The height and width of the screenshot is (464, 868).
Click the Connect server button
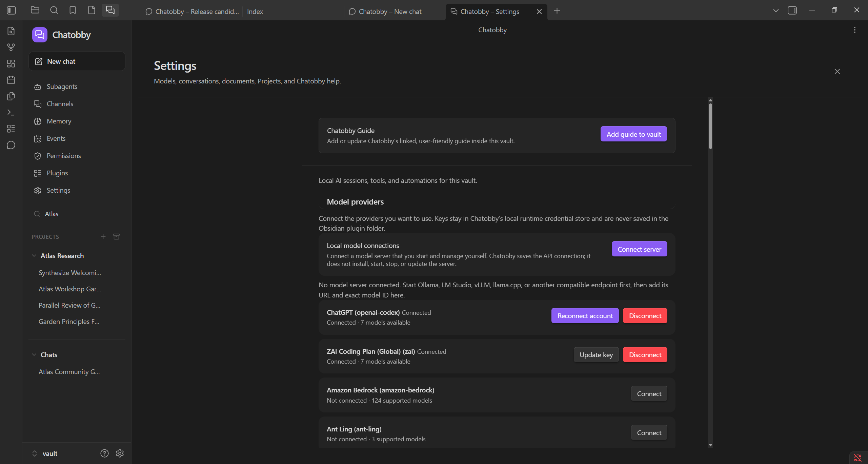point(639,249)
